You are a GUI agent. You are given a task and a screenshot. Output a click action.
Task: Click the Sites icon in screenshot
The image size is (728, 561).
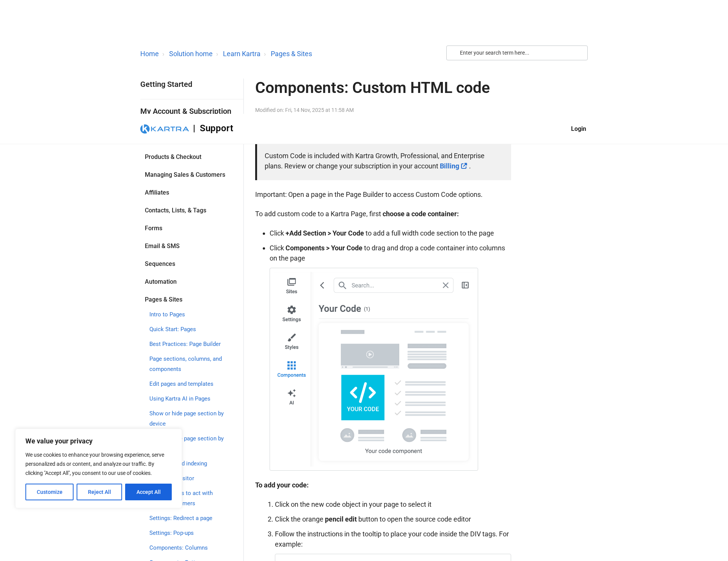[x=291, y=282]
